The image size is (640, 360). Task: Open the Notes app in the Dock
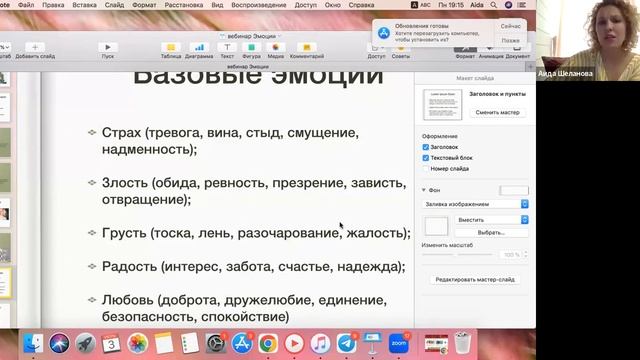(x=164, y=343)
